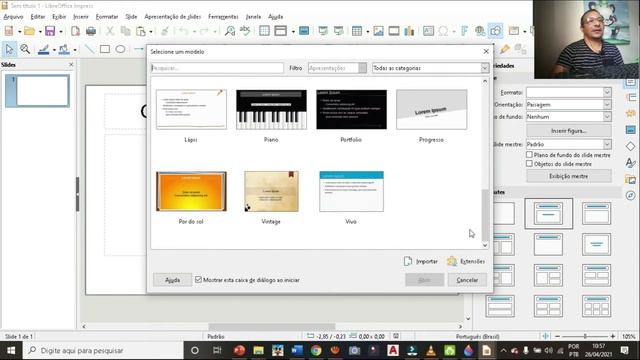Click the Find and Replace icon
This screenshot has width=640, height=360.
pos(230,31)
